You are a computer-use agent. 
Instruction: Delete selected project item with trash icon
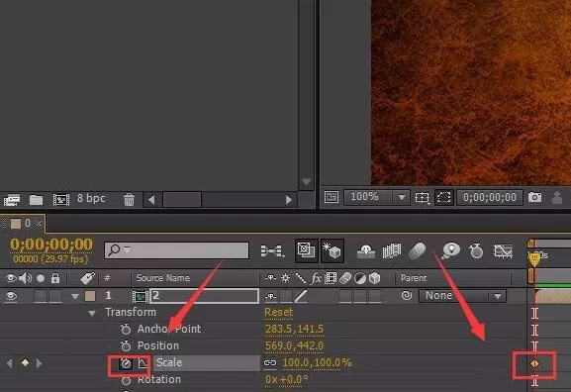(129, 200)
